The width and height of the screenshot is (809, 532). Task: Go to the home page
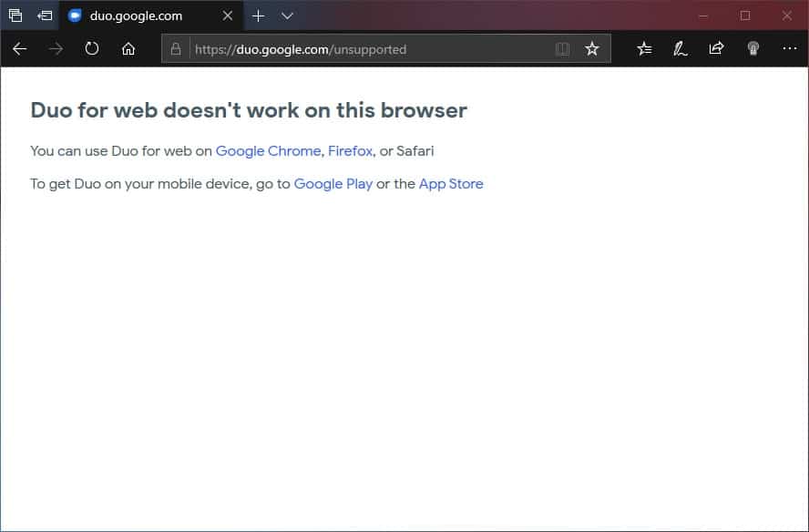coord(128,49)
